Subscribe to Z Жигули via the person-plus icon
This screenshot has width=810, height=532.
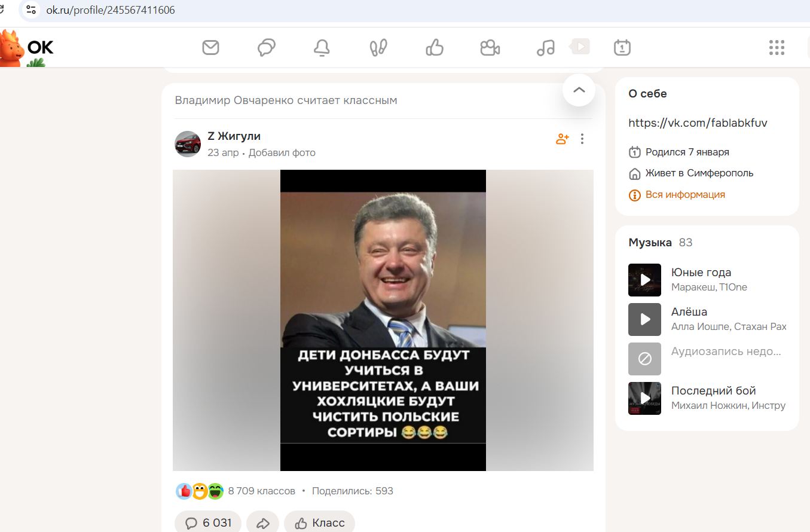point(562,138)
